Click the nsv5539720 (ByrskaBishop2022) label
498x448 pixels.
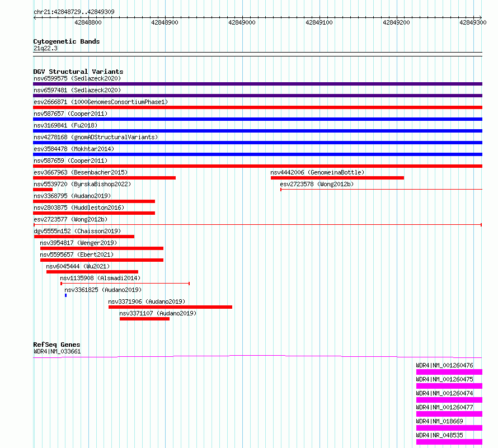click(82, 184)
